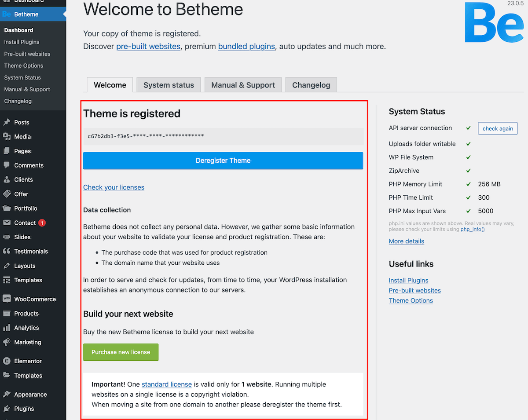
Task: Click the Plugins plug icon
Action: (x=7, y=409)
